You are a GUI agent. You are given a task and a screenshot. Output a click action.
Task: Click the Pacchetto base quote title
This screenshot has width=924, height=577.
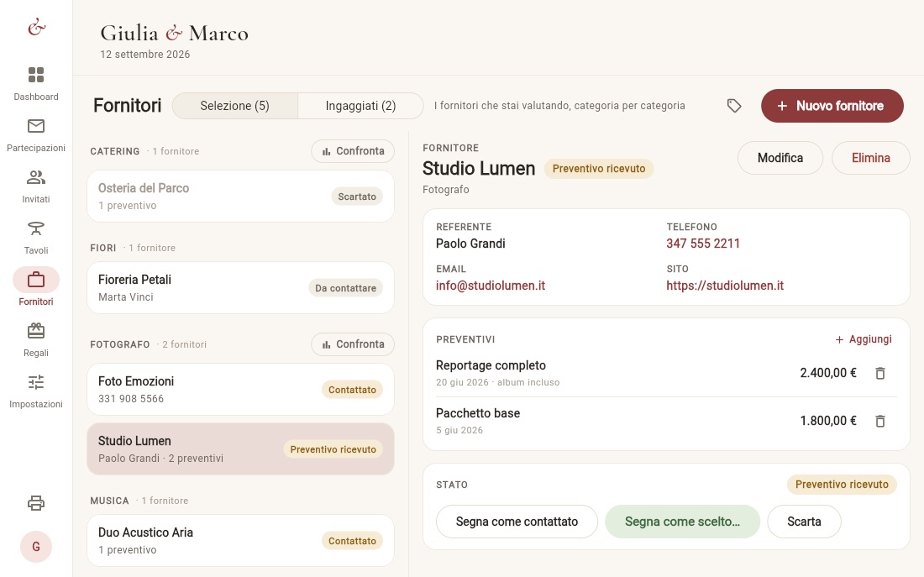tap(478, 413)
